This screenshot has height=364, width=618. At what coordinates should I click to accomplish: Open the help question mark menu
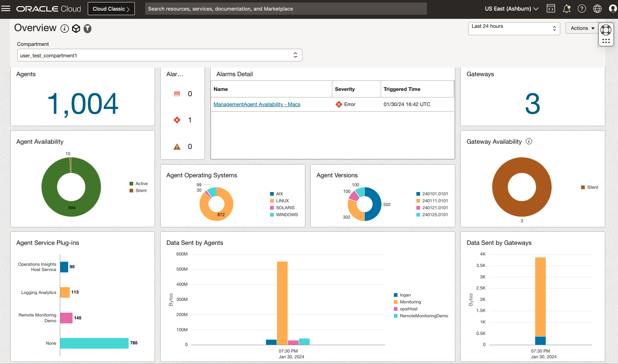coord(582,9)
